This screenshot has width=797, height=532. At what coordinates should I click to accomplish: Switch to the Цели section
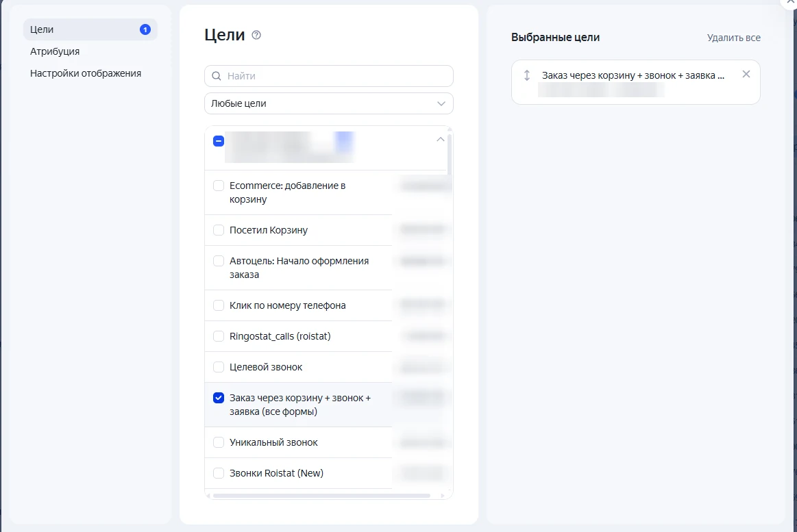click(90, 29)
